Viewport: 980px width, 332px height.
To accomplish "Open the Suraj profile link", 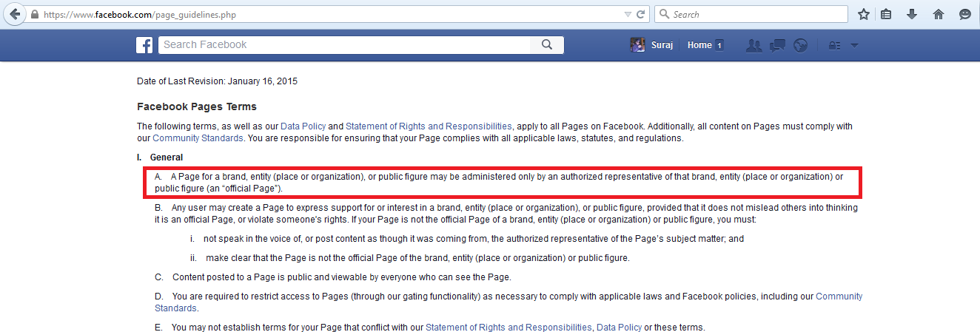I will coord(661,45).
